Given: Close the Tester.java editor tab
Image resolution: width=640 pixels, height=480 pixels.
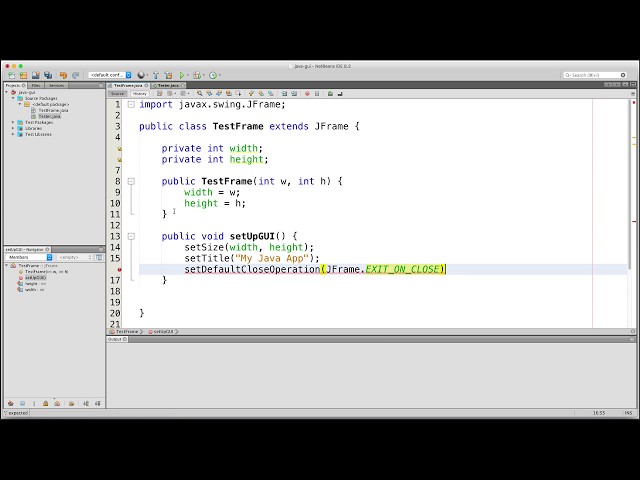Looking at the screenshot, I should click(x=183, y=85).
